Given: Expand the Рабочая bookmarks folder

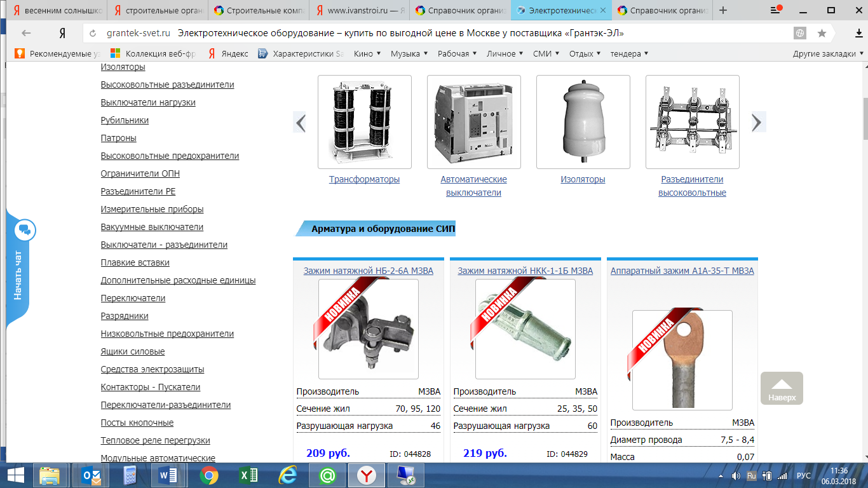Looking at the screenshot, I should tap(457, 53).
